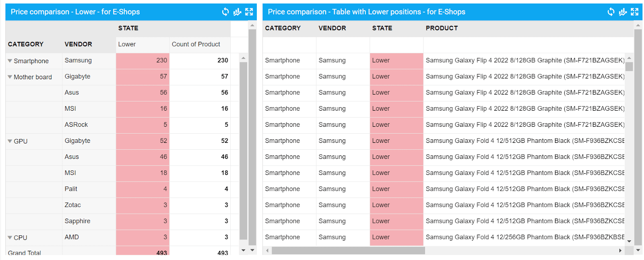Select the Gigabyte vendor under Mother board
The height and width of the screenshot is (260, 644).
[77, 76]
